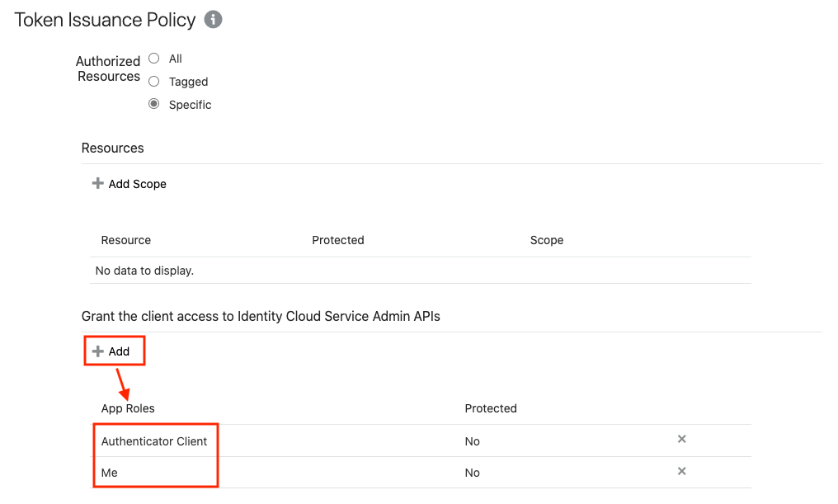The image size is (838, 504).
Task: Click the Protected header in Resources table
Action: tap(338, 240)
